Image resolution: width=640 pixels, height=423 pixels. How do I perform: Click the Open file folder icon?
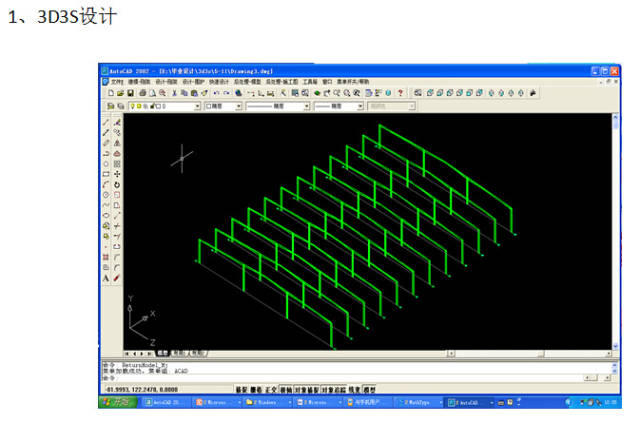(120, 94)
